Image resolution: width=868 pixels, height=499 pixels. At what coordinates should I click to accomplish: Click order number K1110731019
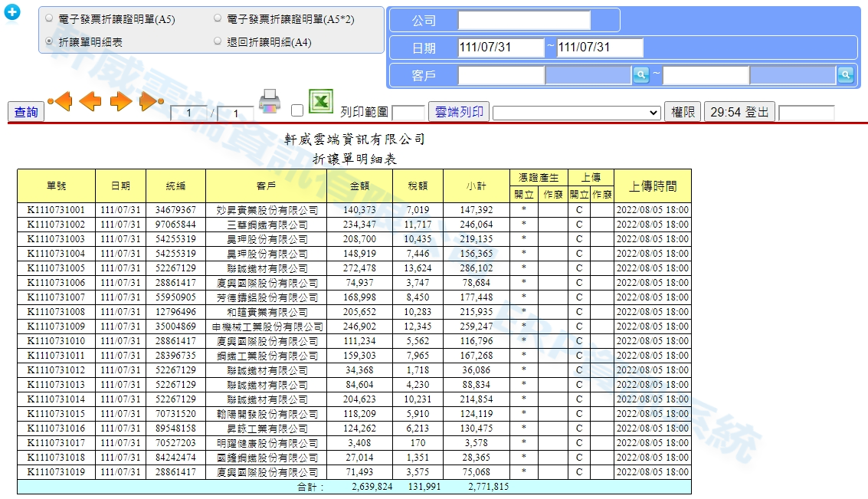(57, 472)
